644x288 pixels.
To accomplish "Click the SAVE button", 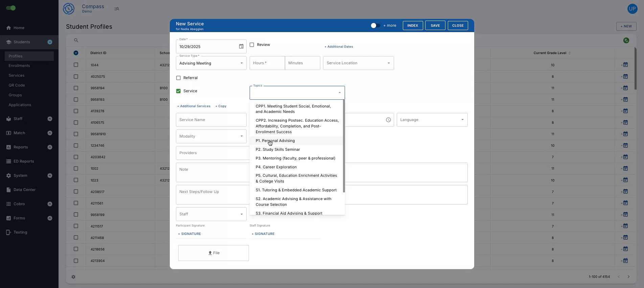I will [x=435, y=26].
